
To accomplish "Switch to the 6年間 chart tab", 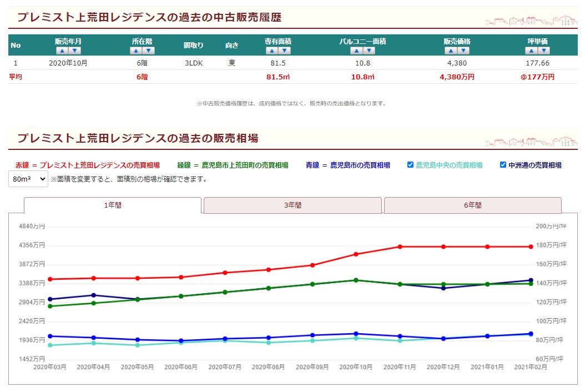I will 473,205.
